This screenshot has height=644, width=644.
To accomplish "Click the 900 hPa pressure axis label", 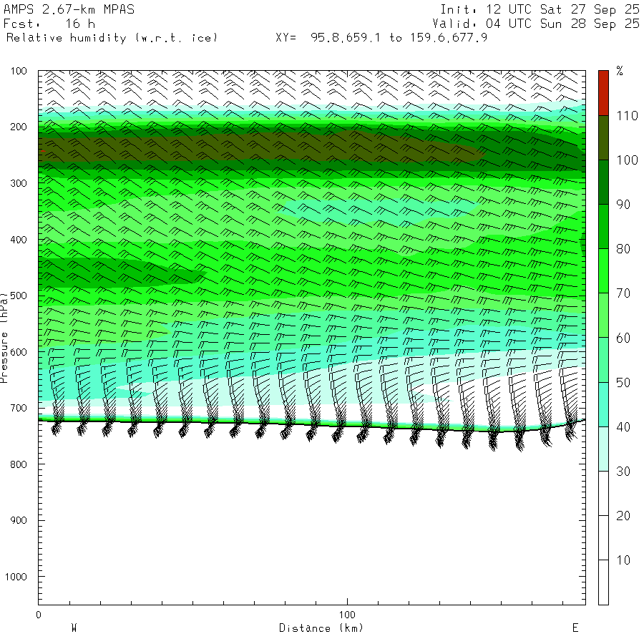I will (x=19, y=520).
